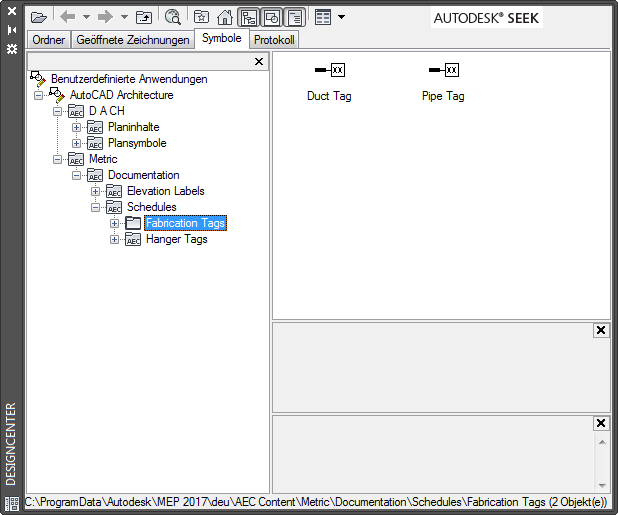Select the Plansymbole folder
Image resolution: width=618 pixels, height=515 pixels.
coord(137,143)
